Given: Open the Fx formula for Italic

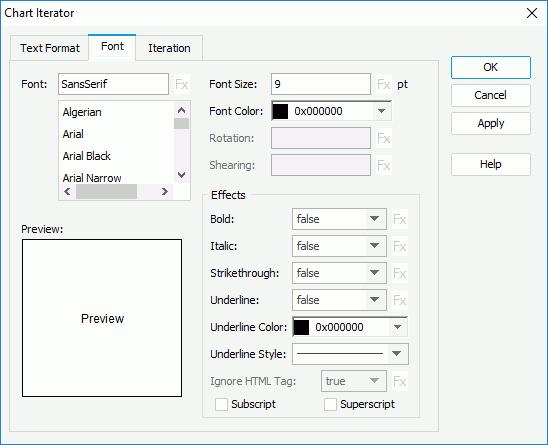Looking at the screenshot, I should click(x=399, y=246).
